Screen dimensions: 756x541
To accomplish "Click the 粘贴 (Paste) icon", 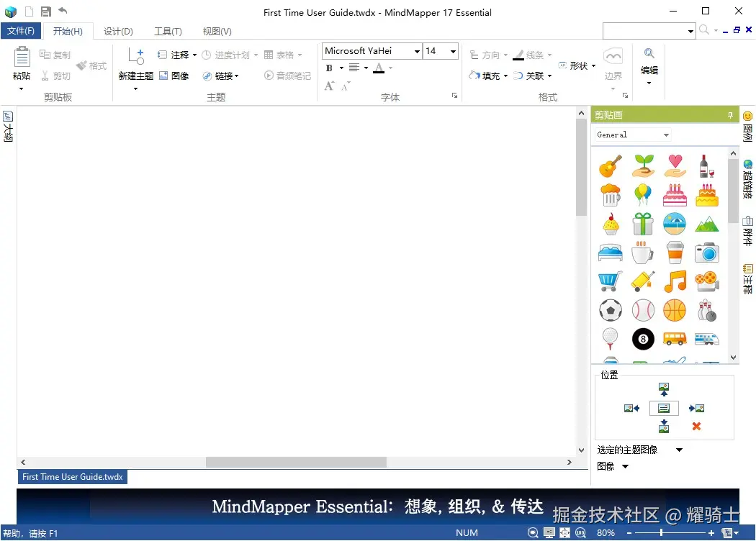I will point(22,57).
